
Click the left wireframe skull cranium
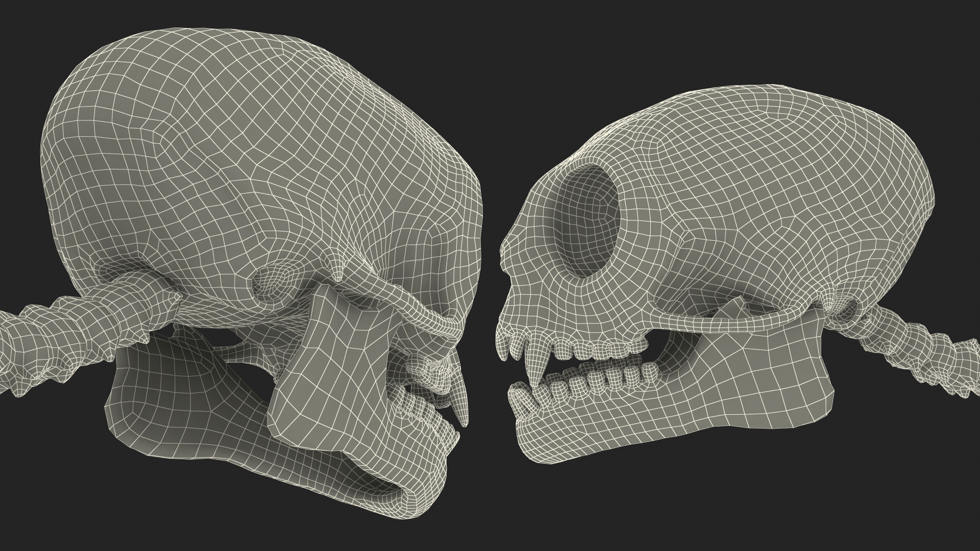(260, 168)
